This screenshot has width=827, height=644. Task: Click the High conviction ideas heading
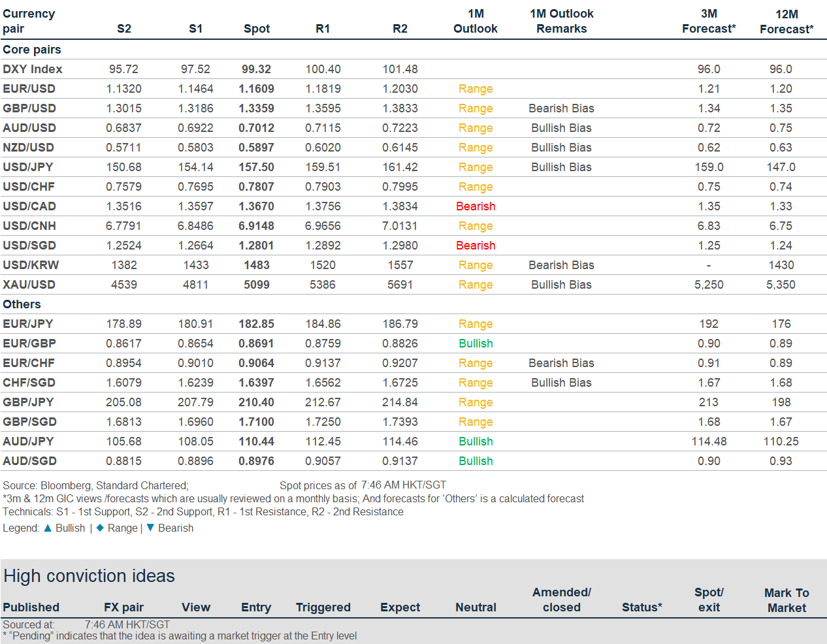(89, 576)
